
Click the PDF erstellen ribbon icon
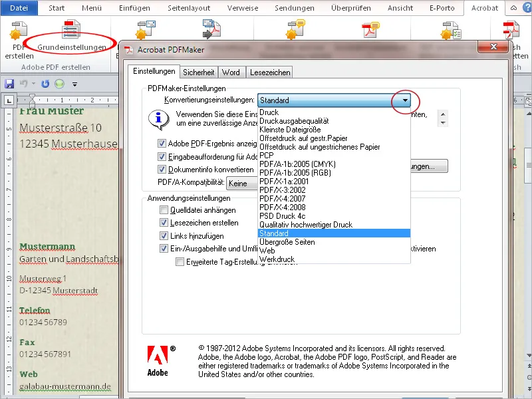(19, 31)
